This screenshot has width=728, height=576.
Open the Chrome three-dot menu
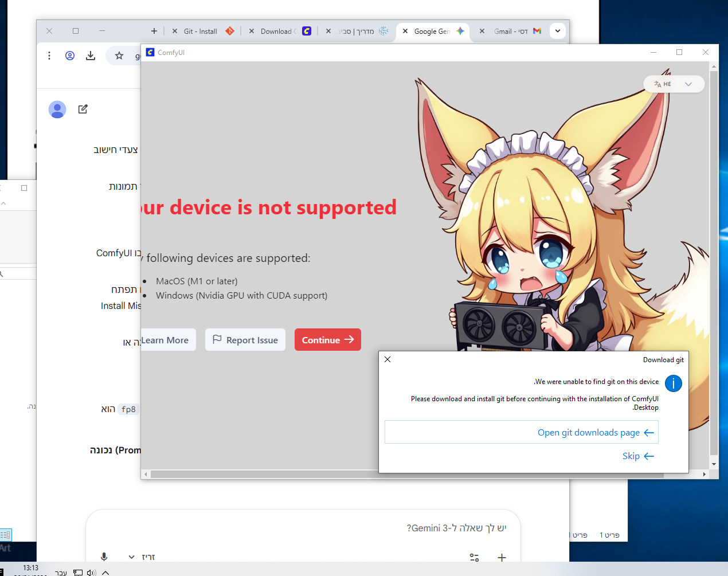tap(49, 56)
